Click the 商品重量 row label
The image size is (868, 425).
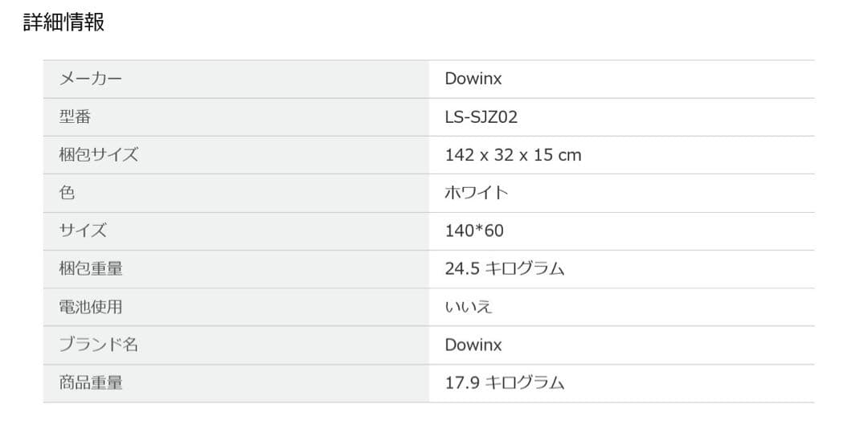91,382
